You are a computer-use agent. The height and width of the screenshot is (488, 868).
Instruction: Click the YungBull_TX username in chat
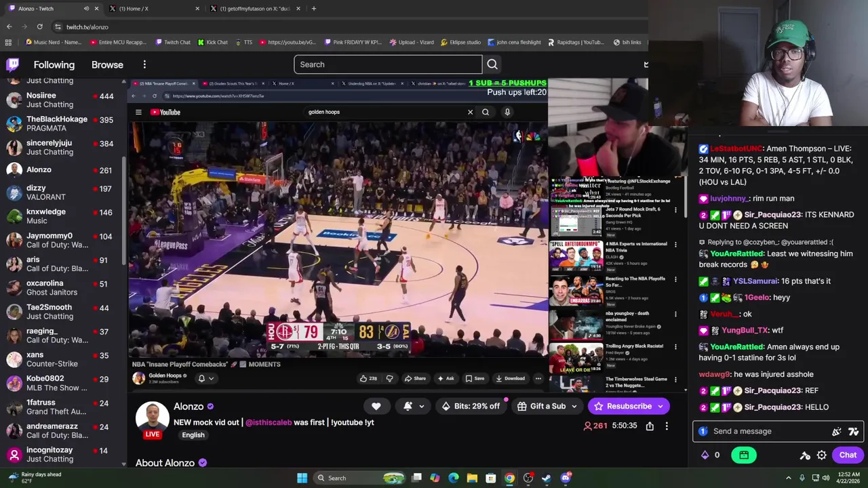(x=745, y=330)
